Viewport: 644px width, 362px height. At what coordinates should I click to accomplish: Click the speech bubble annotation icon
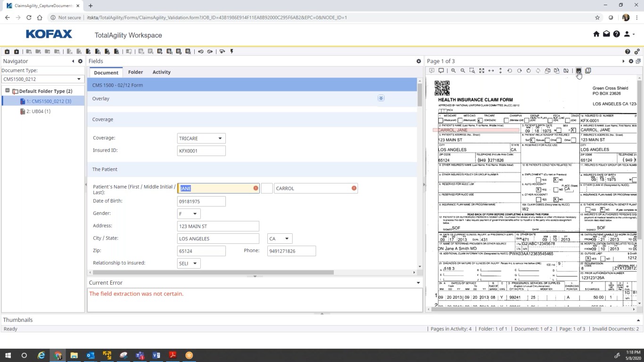441,71
